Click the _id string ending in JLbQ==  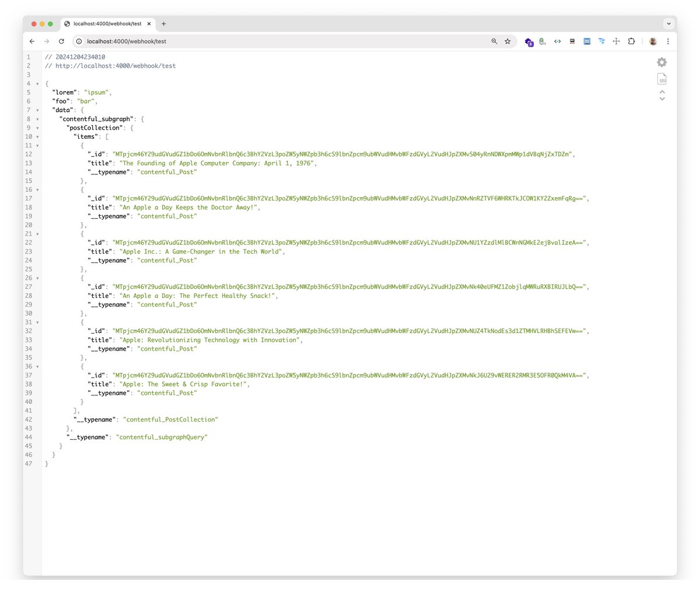(x=351, y=287)
